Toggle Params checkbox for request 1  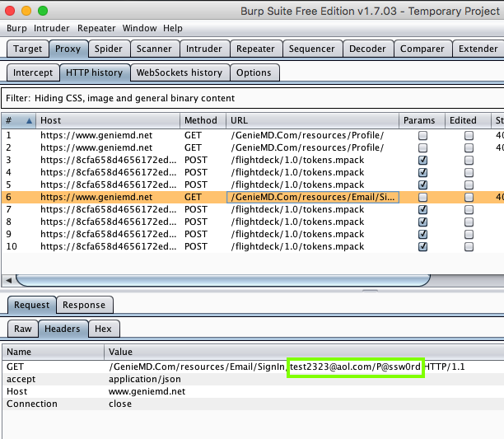point(423,135)
